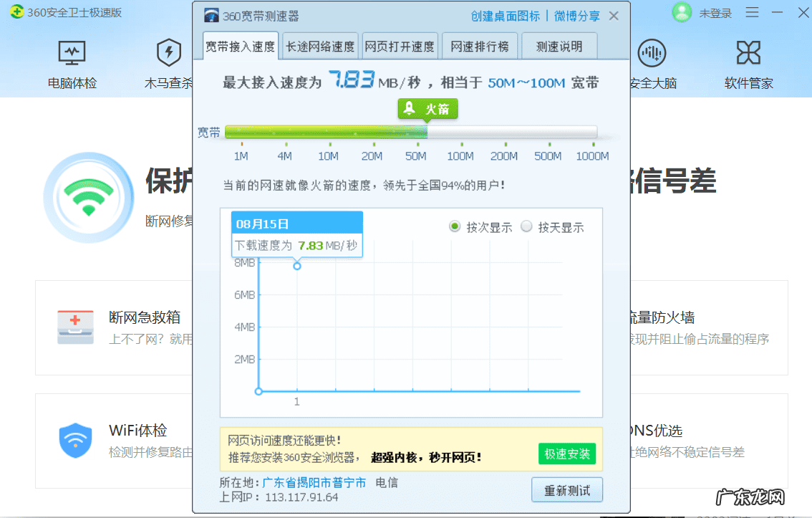Click the rocket 火箭 speed badge icon
Viewport: 812px width, 518px height.
coord(428,109)
